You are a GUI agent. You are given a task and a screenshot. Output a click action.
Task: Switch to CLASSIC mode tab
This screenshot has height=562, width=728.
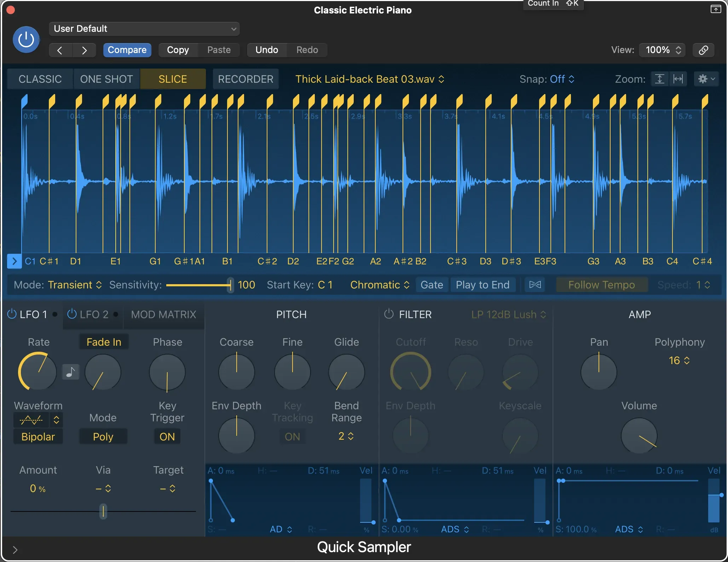click(x=40, y=79)
